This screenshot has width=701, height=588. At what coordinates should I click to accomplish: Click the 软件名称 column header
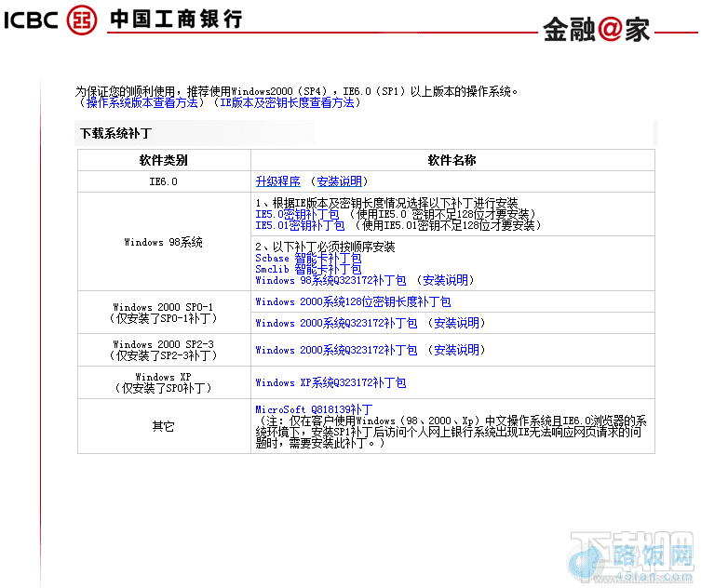click(452, 160)
